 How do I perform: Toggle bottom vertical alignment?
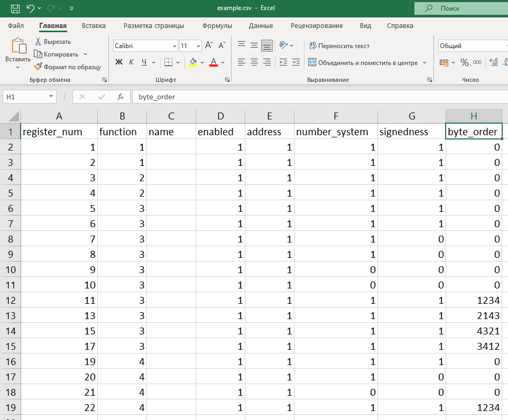pos(266,45)
